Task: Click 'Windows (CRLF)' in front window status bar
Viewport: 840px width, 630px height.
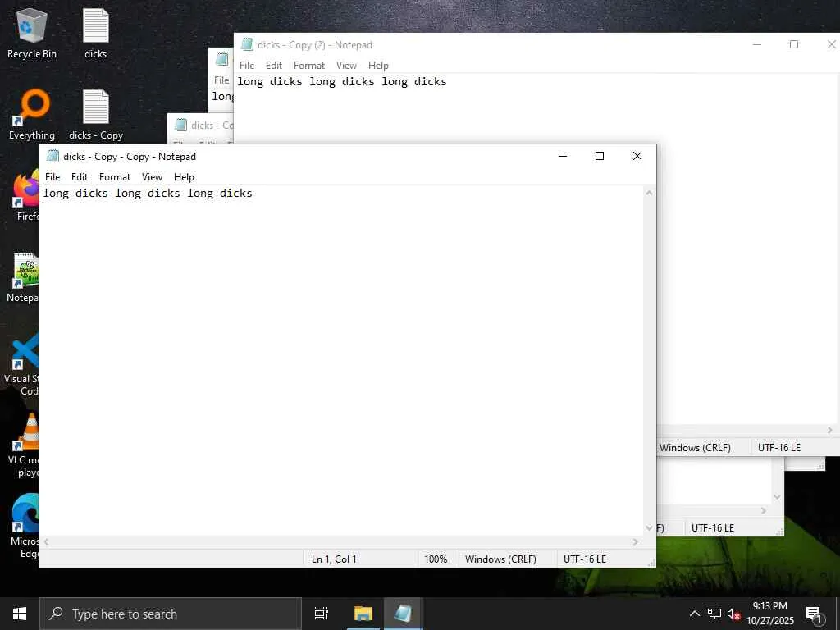Action: coord(500,559)
